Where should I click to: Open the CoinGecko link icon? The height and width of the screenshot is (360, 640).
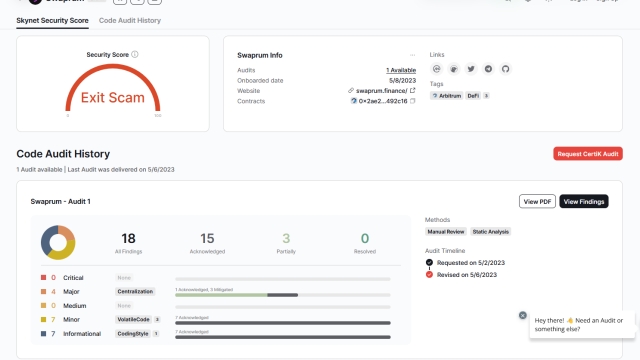pos(454,69)
